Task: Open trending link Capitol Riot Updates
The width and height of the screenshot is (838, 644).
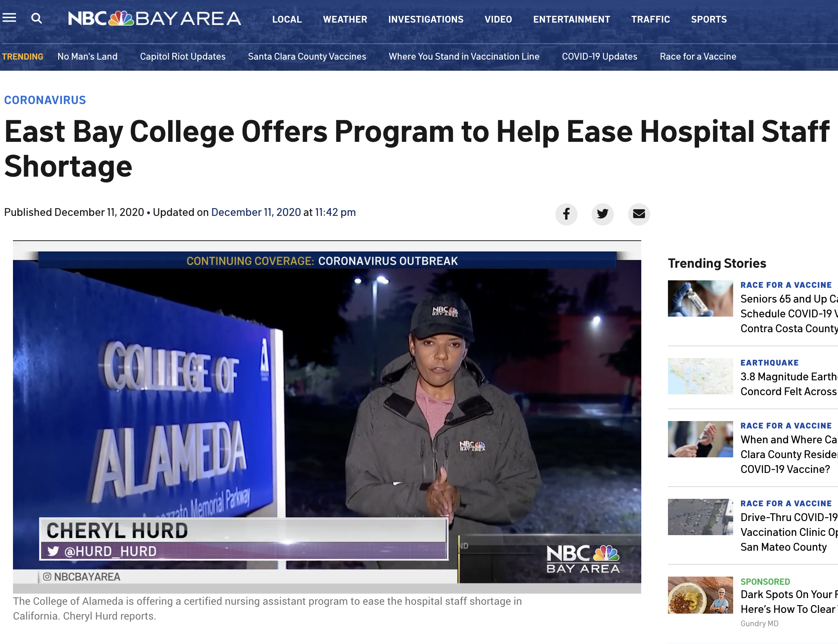Action: [183, 56]
